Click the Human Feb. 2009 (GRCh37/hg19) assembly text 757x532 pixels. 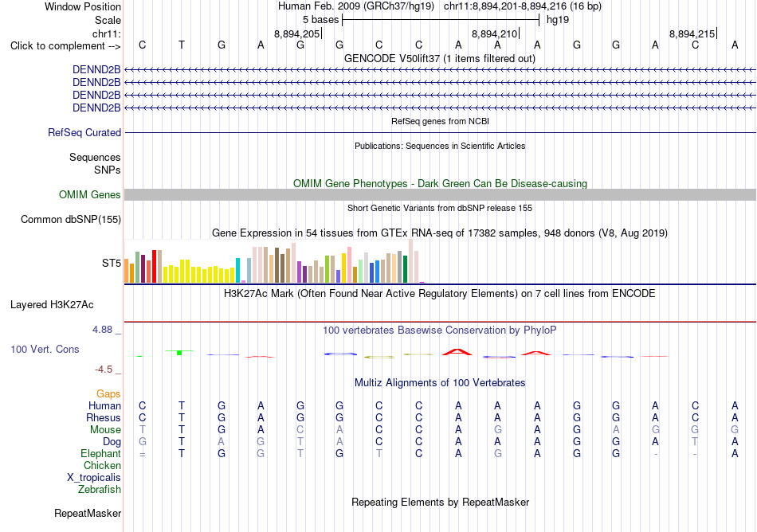[x=356, y=6]
